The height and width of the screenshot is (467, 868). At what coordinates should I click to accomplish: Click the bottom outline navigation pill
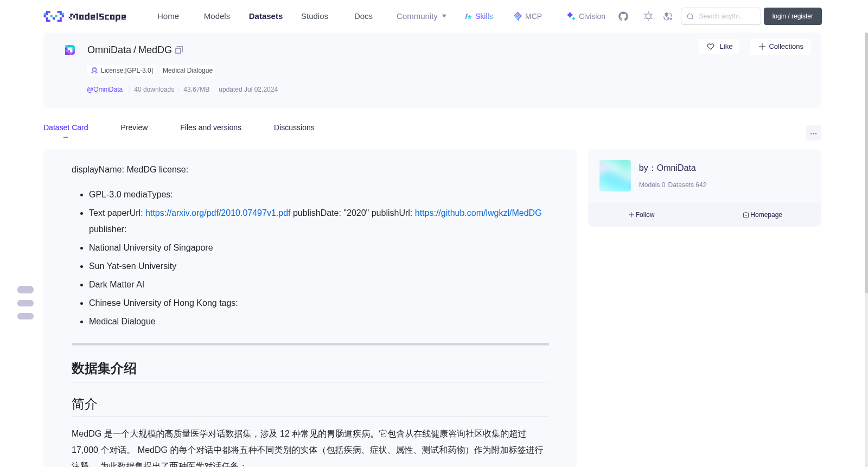click(25, 316)
